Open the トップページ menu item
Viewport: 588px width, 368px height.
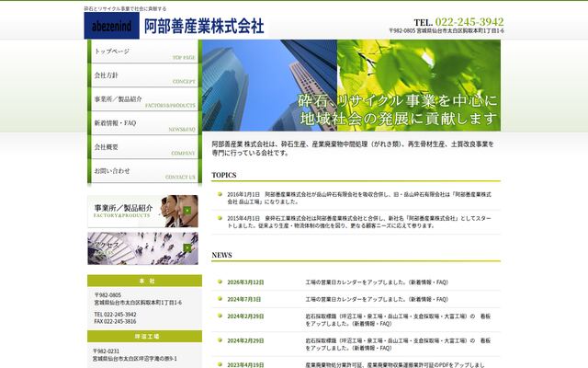[x=145, y=52]
